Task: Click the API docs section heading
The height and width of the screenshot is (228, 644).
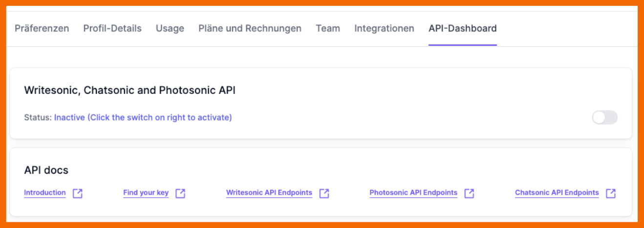Action: coord(46,170)
